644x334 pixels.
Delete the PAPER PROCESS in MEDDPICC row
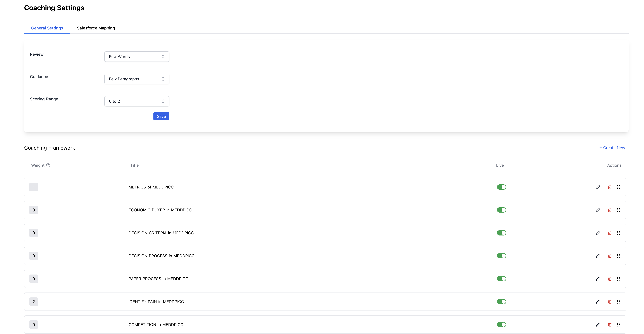610,279
